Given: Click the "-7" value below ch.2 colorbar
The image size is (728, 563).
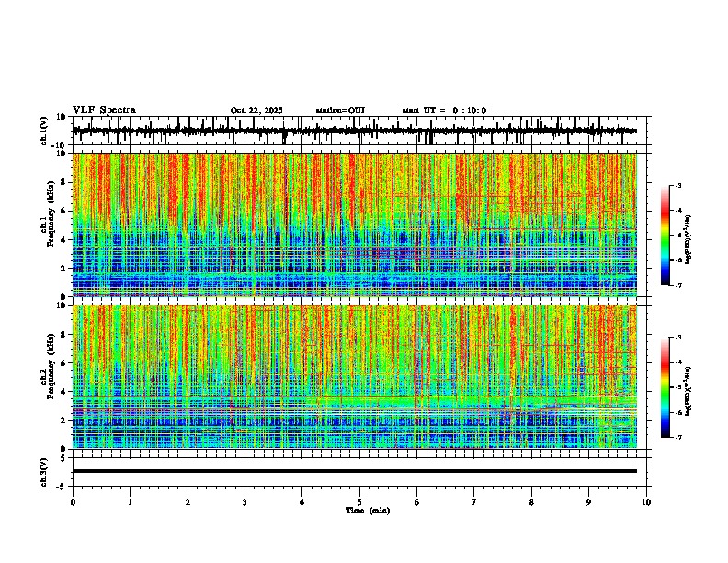Looking at the screenshot, I should point(677,437).
